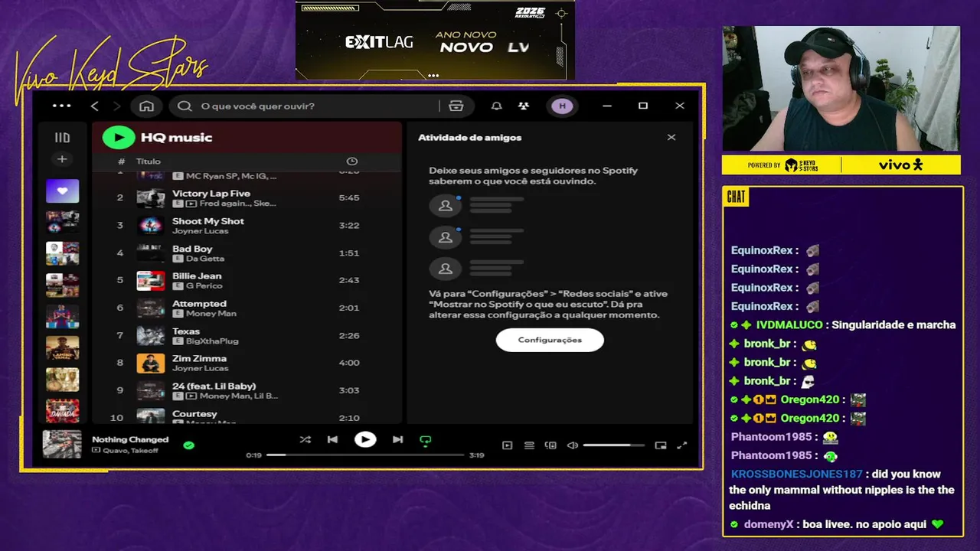Screen dimensions: 980x551
Task: Select the track Zim Zimma
Action: point(199,359)
